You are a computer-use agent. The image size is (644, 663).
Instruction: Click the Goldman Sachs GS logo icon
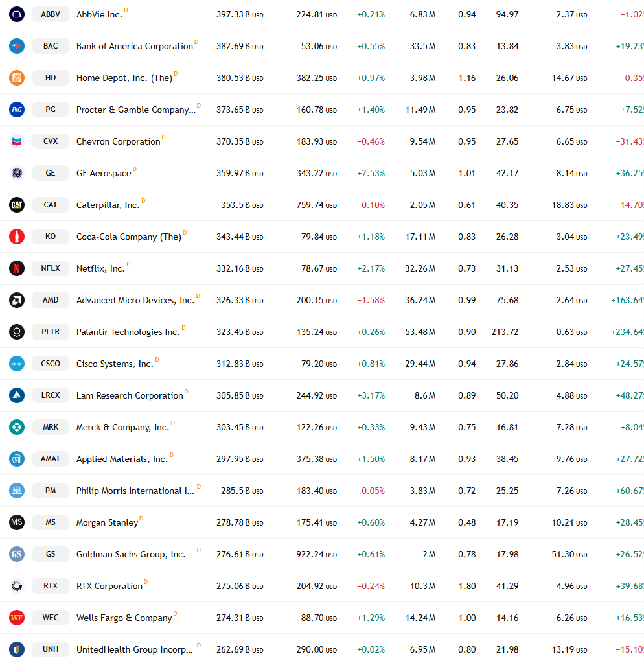(x=17, y=554)
